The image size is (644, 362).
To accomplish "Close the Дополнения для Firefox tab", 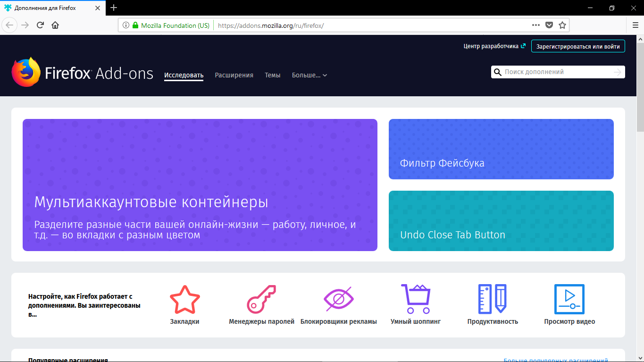I will [x=97, y=8].
